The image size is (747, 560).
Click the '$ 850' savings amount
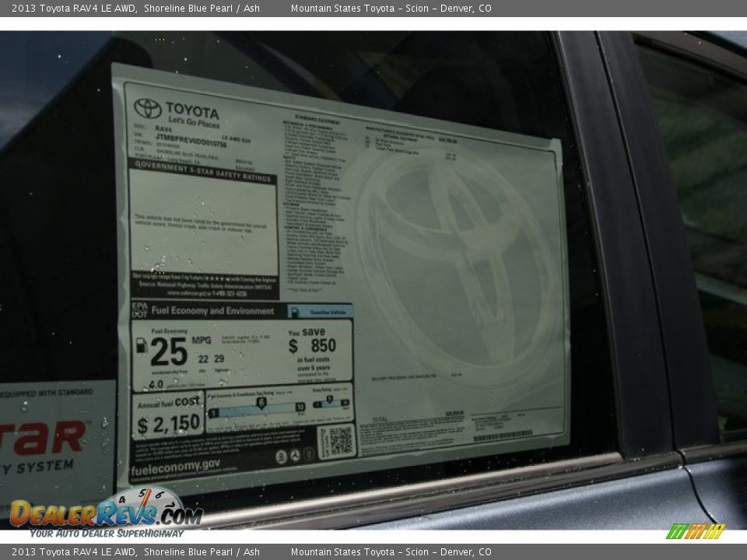click(313, 345)
